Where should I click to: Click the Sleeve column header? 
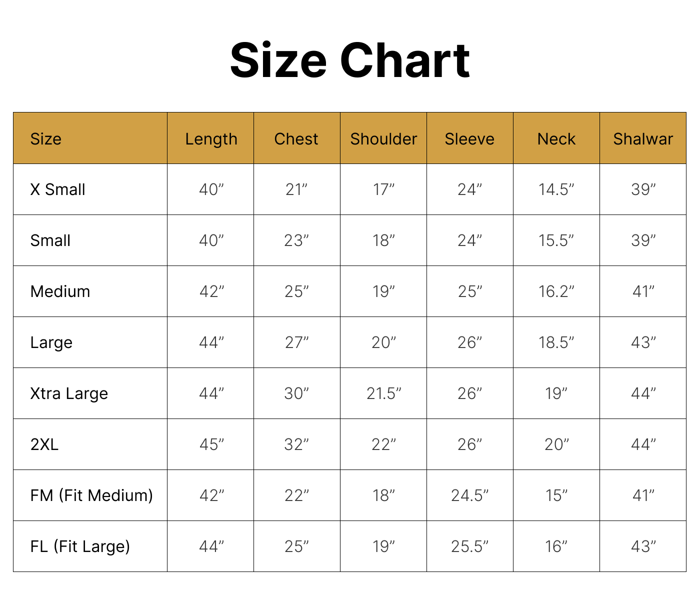[469, 139]
